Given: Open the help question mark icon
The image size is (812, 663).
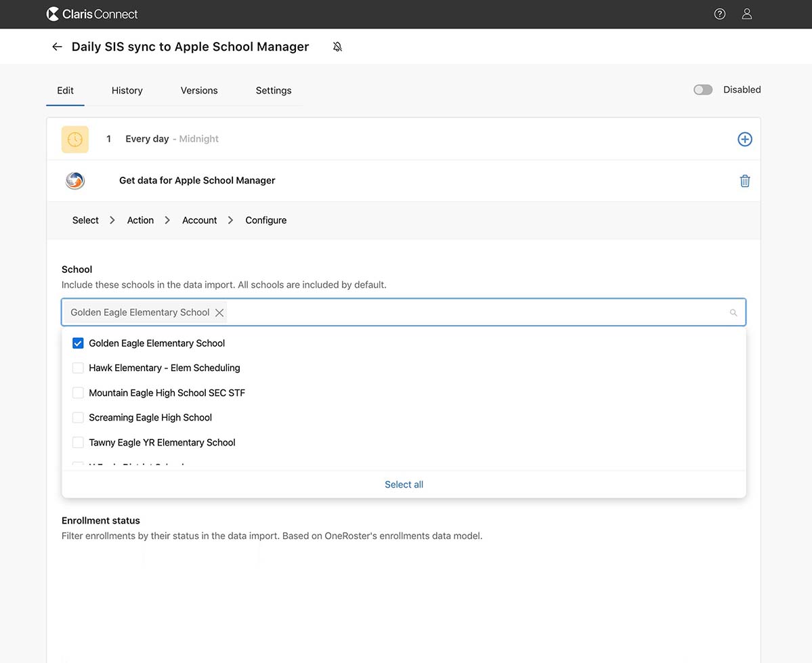Looking at the screenshot, I should [x=719, y=14].
